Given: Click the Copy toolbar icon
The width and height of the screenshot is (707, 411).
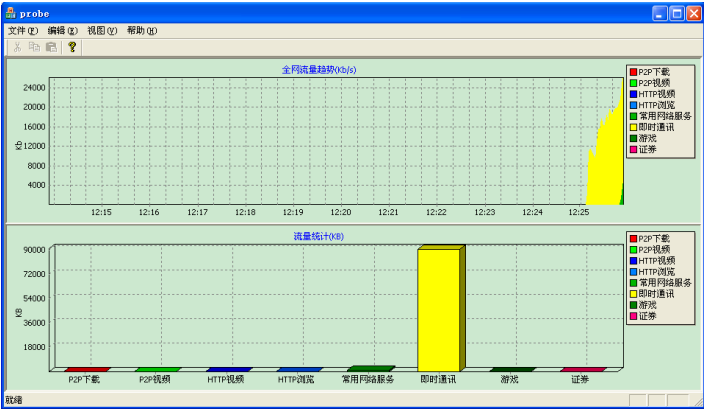Looking at the screenshot, I should [x=34, y=47].
